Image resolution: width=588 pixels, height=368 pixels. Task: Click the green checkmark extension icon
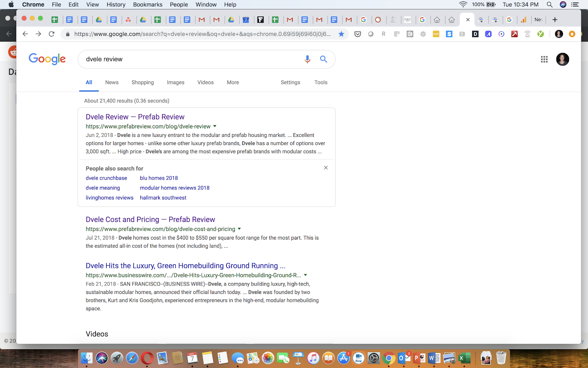pyautogui.click(x=541, y=34)
